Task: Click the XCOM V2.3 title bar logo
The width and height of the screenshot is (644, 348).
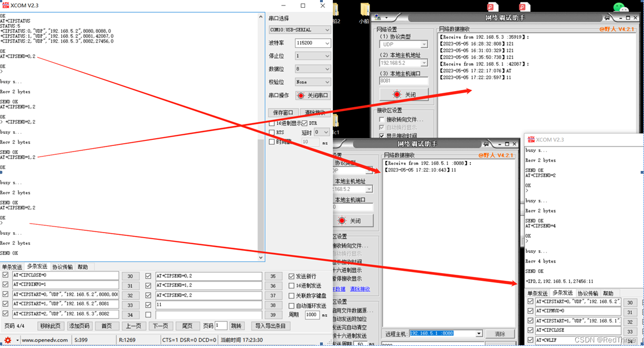Action: point(6,6)
